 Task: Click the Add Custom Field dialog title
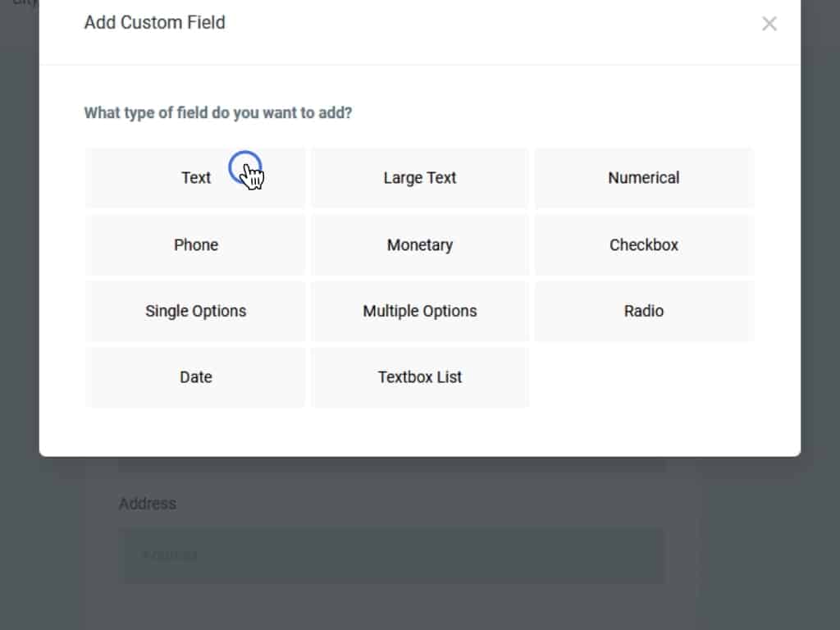(x=154, y=23)
